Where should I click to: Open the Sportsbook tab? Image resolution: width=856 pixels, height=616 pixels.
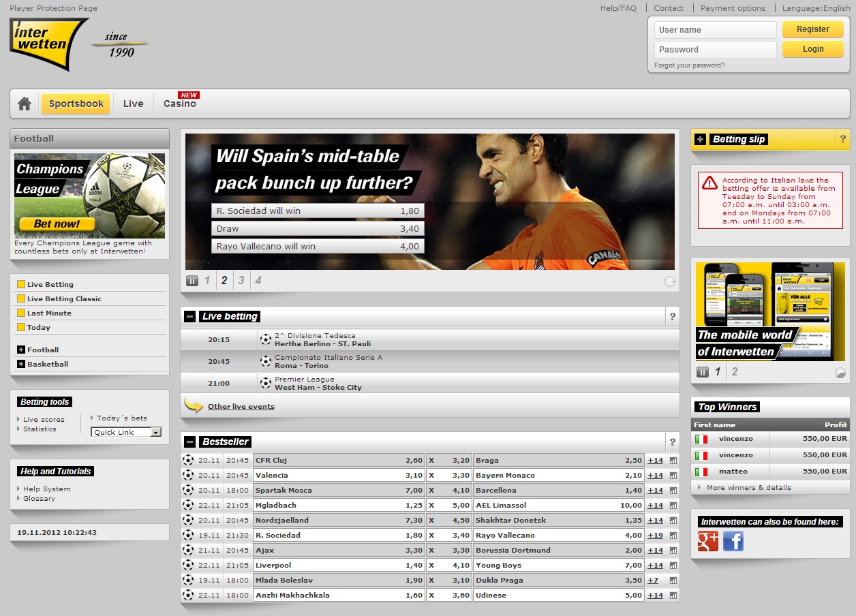coord(76,104)
